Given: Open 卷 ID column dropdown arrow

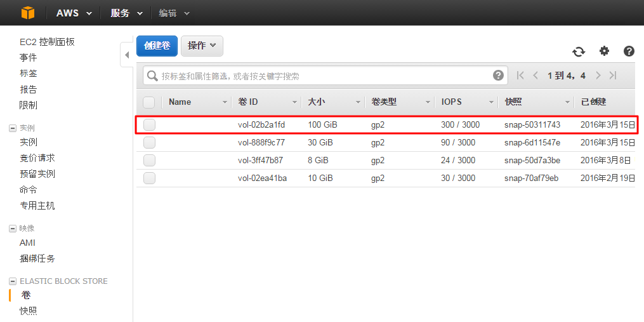Looking at the screenshot, I should 294,102.
